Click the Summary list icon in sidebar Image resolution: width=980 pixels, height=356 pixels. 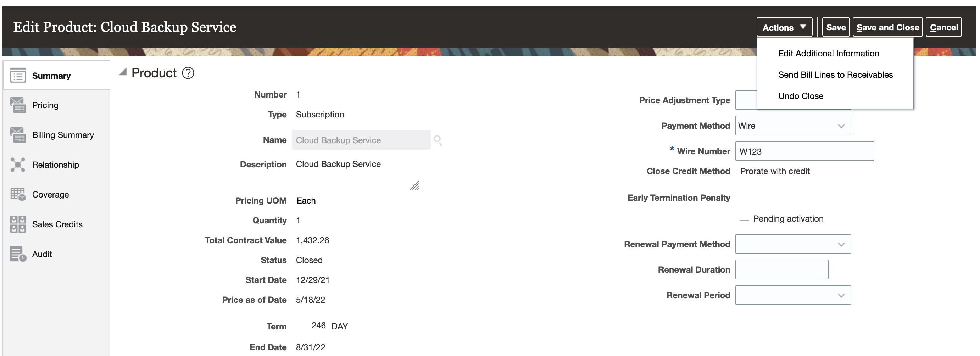[18, 75]
